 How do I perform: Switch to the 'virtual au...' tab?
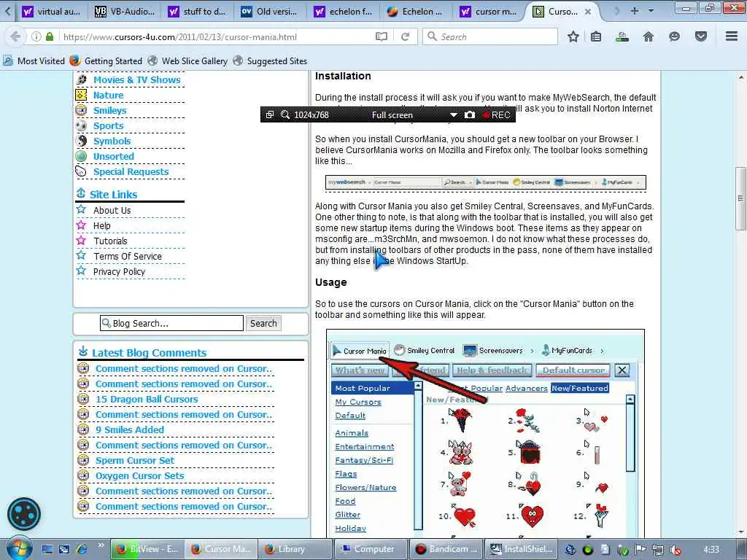53,12
